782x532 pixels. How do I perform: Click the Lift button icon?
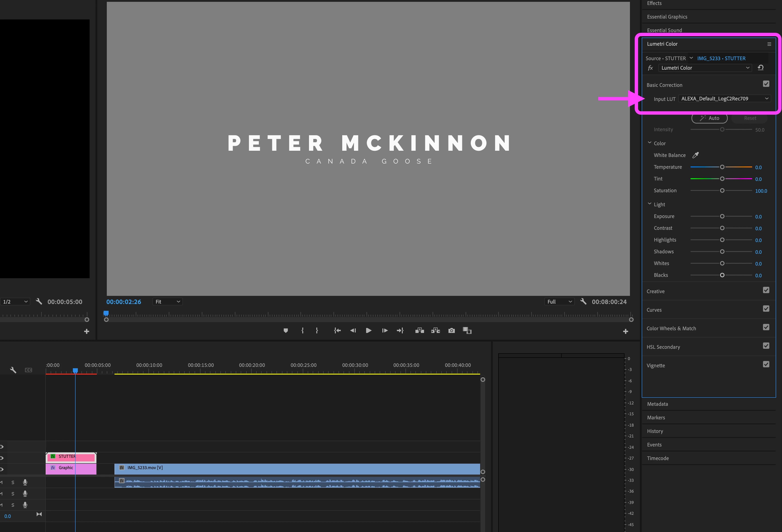(419, 330)
